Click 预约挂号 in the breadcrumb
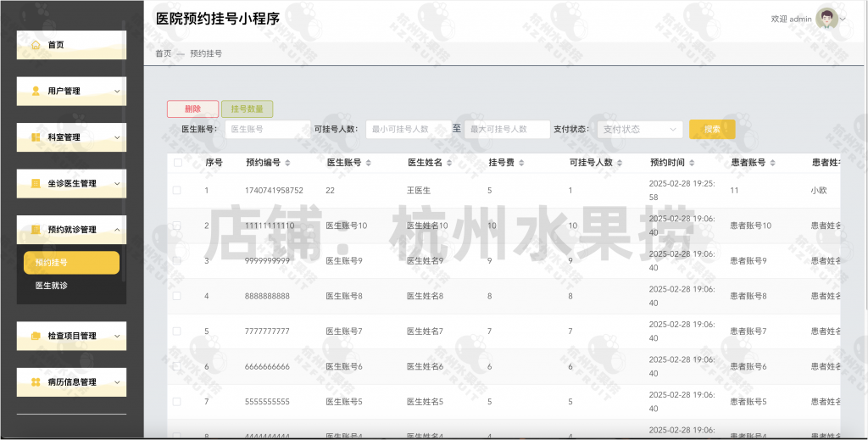868x440 pixels. 206,53
